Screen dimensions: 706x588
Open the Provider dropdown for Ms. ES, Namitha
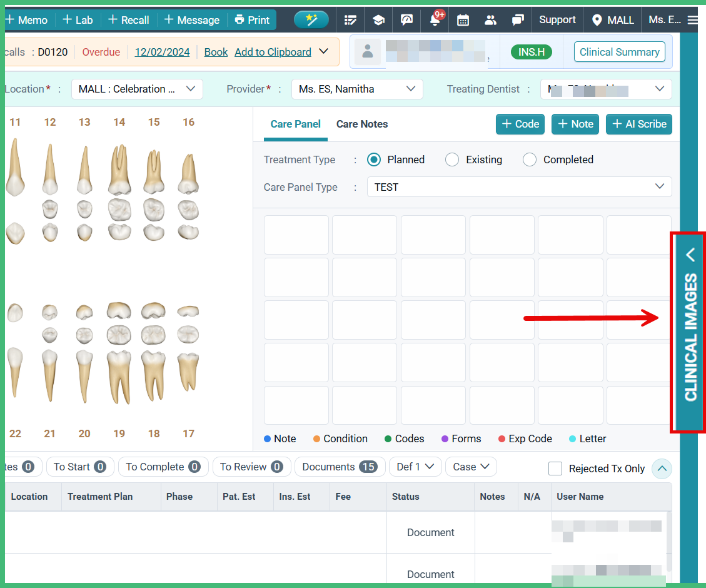point(357,89)
